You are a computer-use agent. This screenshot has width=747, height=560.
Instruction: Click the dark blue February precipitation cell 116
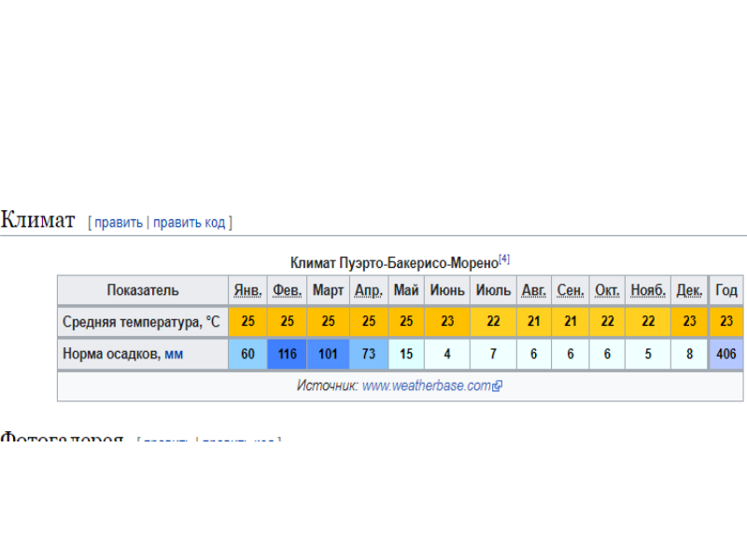tap(288, 354)
